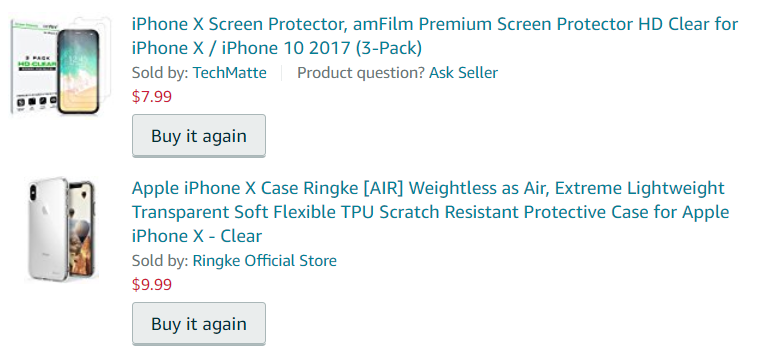This screenshot has width=769, height=361.
Task: Click the $7.99 price
Action: point(152,96)
